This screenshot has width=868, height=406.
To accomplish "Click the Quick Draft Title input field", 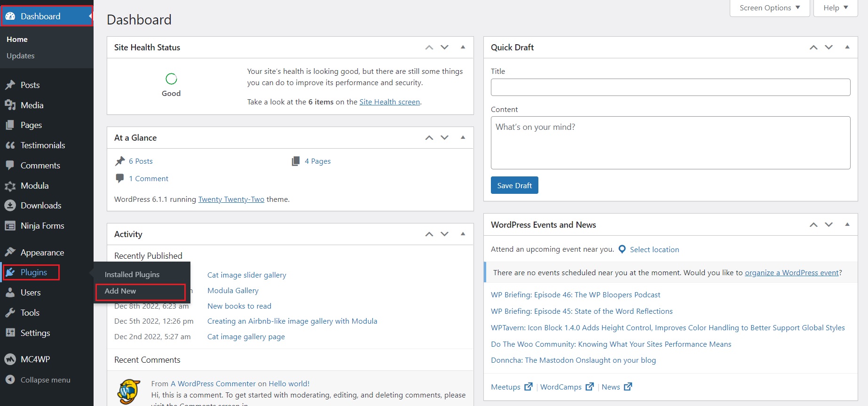I will click(670, 88).
